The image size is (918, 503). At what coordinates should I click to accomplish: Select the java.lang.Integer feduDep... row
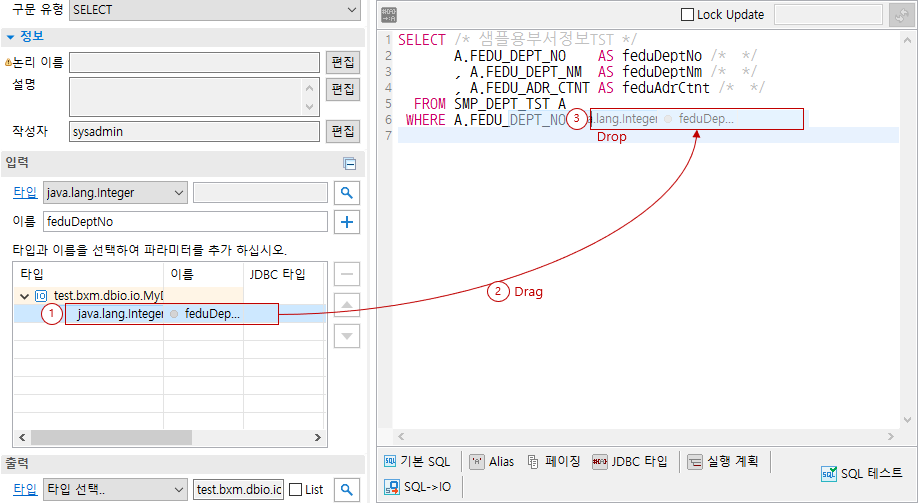click(x=170, y=314)
